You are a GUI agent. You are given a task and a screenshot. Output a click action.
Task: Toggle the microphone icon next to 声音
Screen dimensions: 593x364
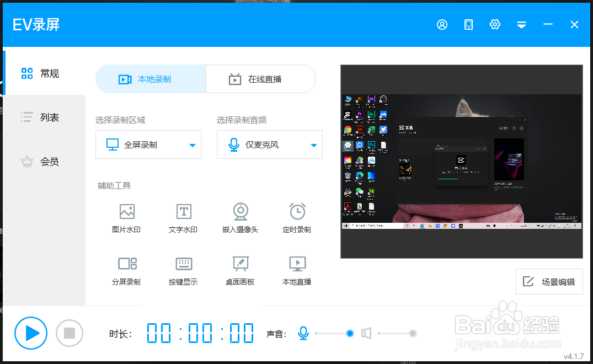(x=303, y=333)
